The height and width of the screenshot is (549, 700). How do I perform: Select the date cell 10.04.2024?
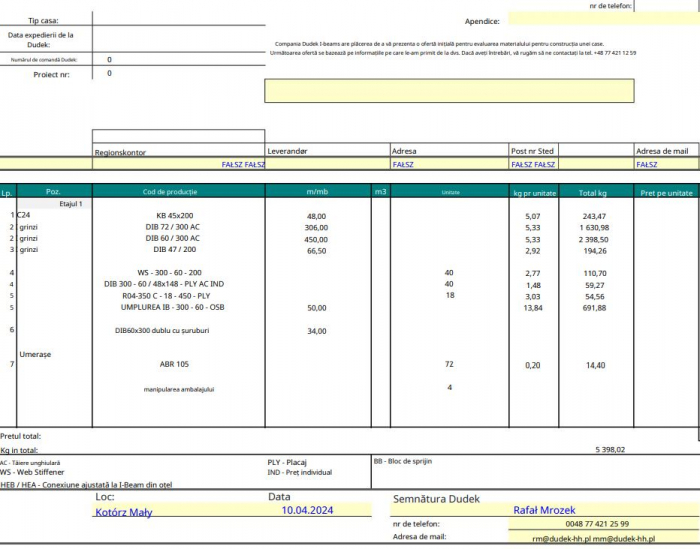(307, 510)
